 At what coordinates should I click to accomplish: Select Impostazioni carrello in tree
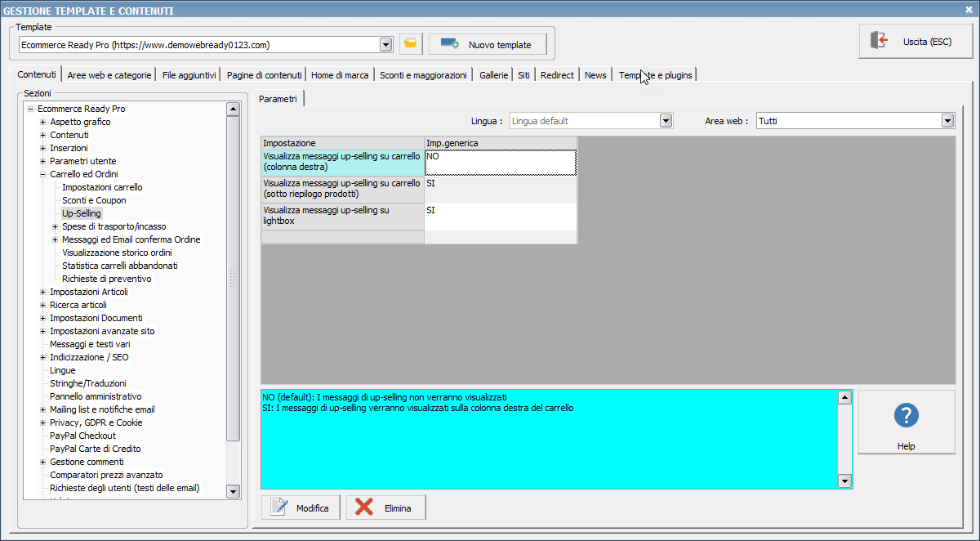tap(102, 187)
